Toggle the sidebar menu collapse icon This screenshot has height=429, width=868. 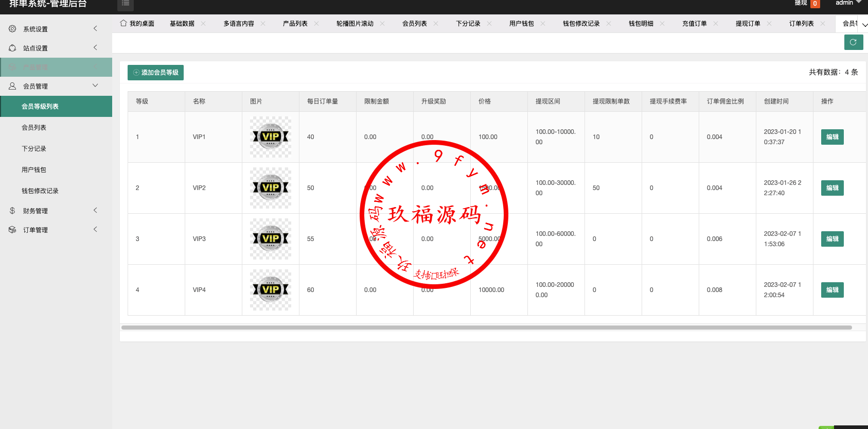click(x=125, y=4)
